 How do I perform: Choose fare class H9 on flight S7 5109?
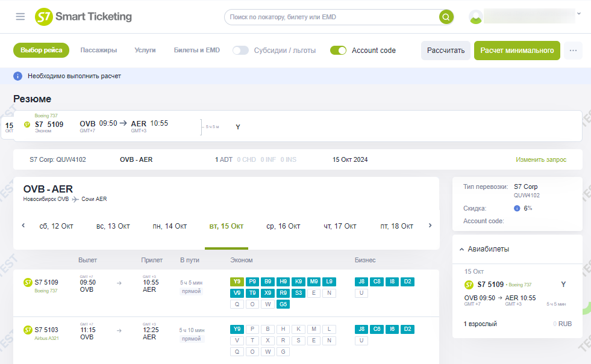[283, 282]
